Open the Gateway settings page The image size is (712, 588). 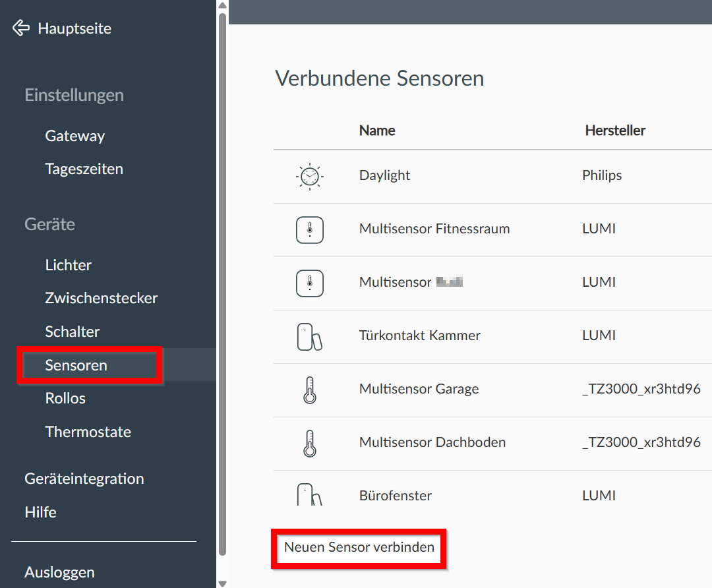[x=75, y=136]
